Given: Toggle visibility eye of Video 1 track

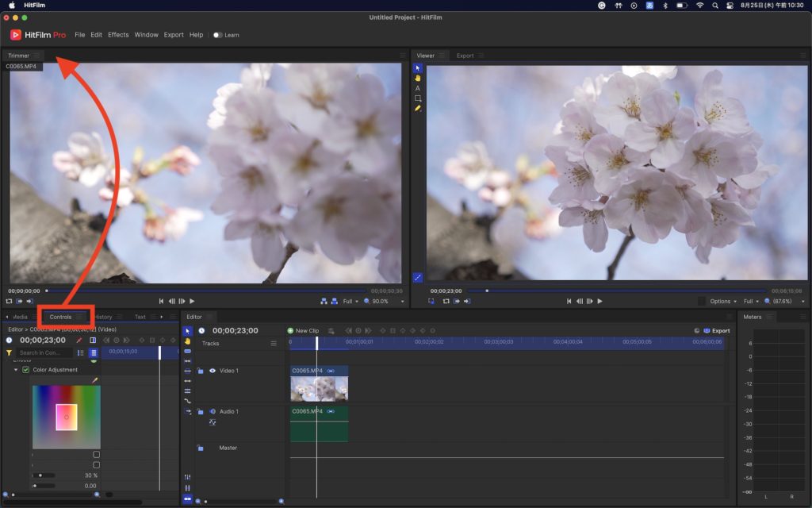Looking at the screenshot, I should click(212, 371).
